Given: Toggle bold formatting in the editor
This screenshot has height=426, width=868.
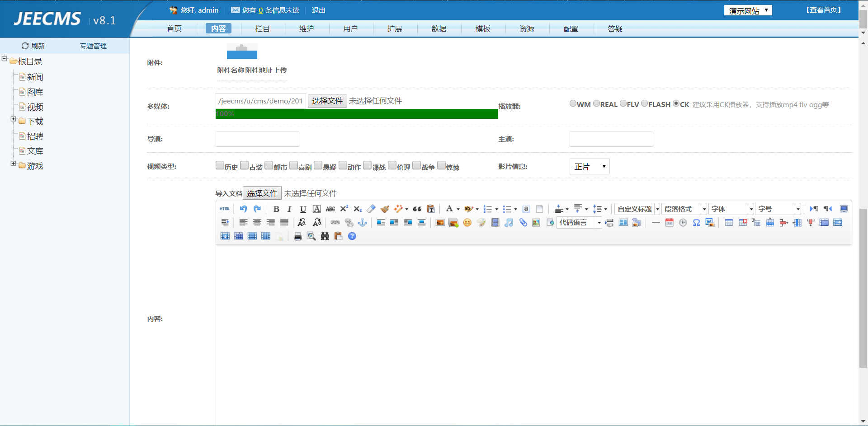Looking at the screenshot, I should [x=276, y=209].
